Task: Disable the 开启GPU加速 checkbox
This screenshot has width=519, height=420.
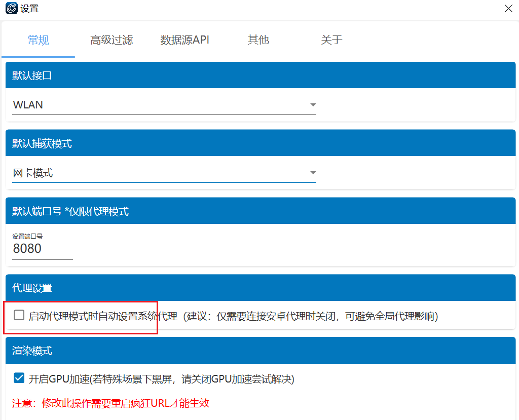Action: [19, 378]
